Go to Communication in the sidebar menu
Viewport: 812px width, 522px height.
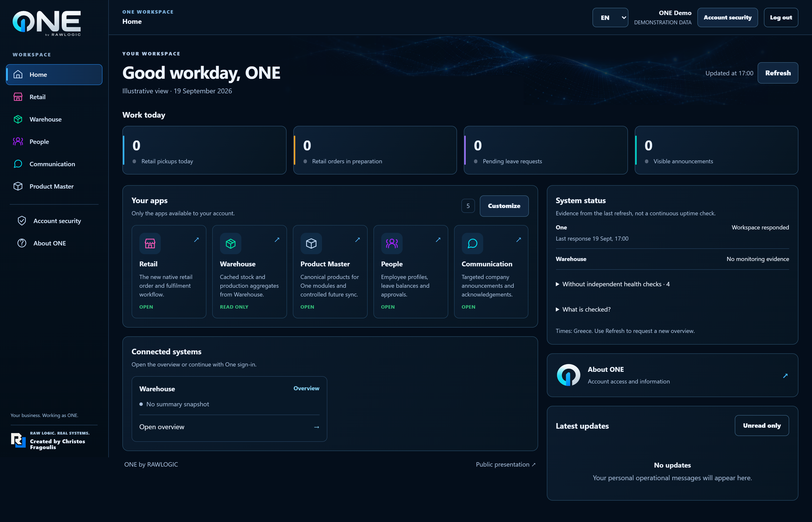(x=54, y=164)
